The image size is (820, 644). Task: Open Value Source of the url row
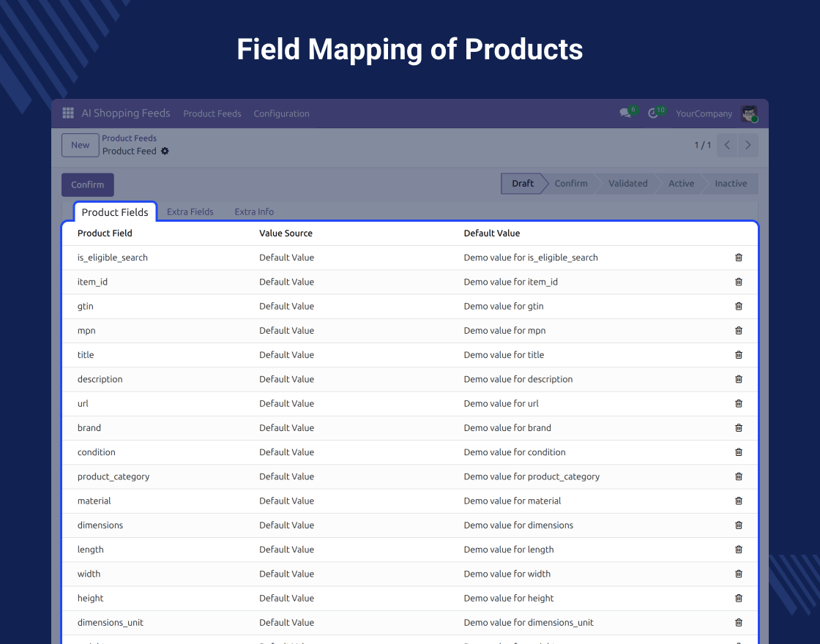pyautogui.click(x=286, y=403)
